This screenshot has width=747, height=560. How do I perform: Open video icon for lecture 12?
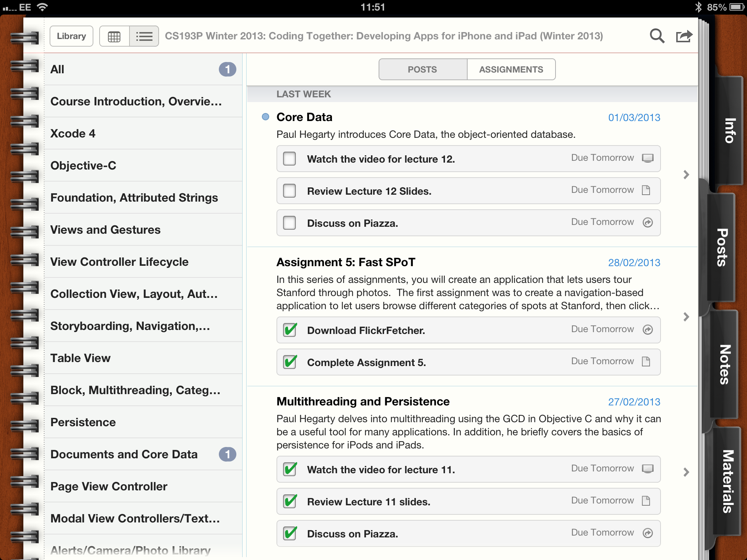pos(647,158)
